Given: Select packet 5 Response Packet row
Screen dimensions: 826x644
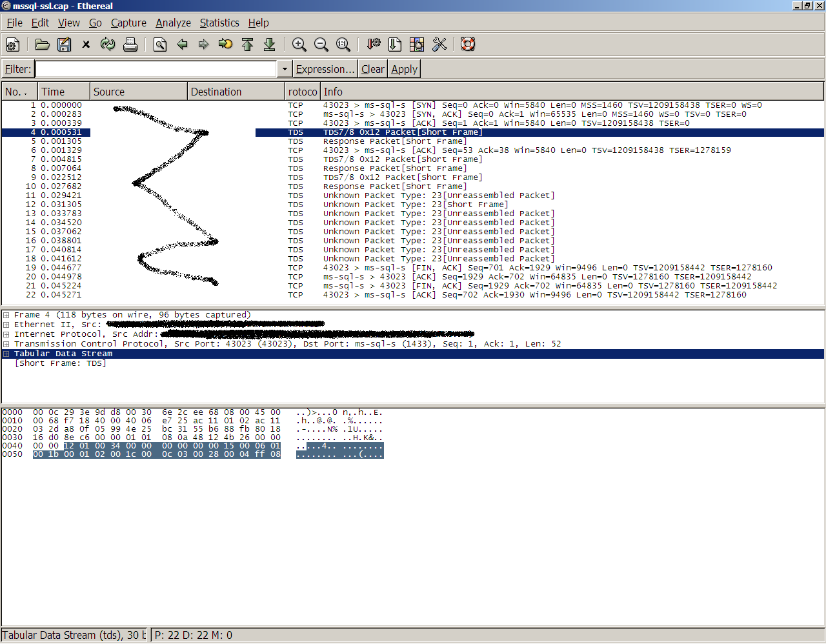Looking at the screenshot, I should coord(413,141).
